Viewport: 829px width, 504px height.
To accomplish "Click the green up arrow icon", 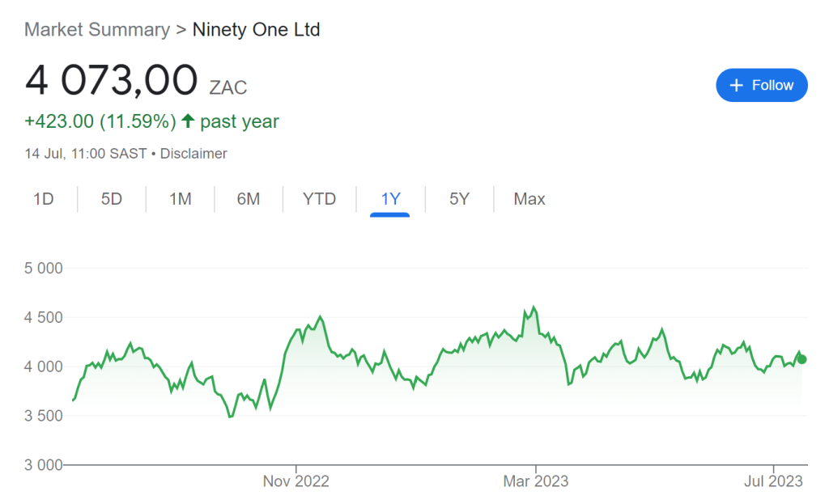I will (x=188, y=121).
